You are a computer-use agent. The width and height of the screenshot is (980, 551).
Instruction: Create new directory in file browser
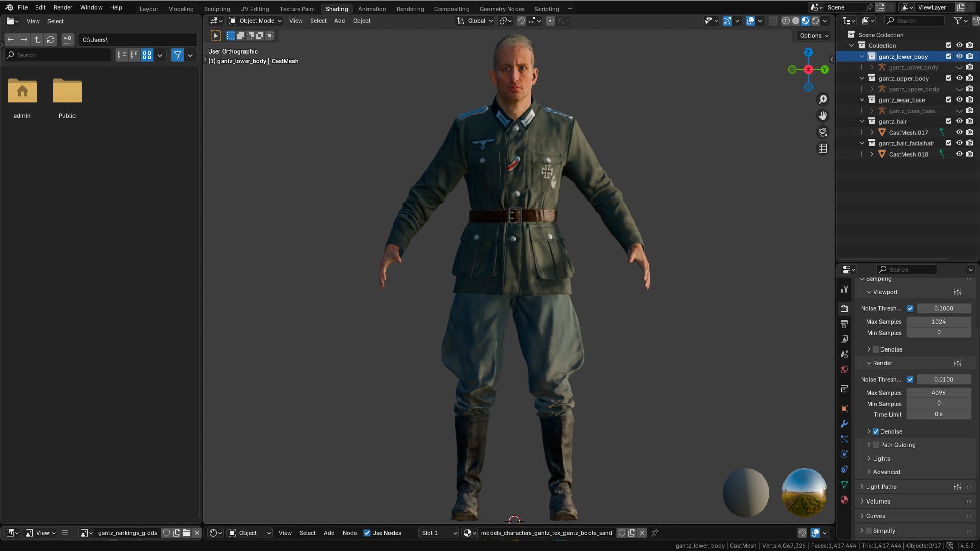coord(67,40)
